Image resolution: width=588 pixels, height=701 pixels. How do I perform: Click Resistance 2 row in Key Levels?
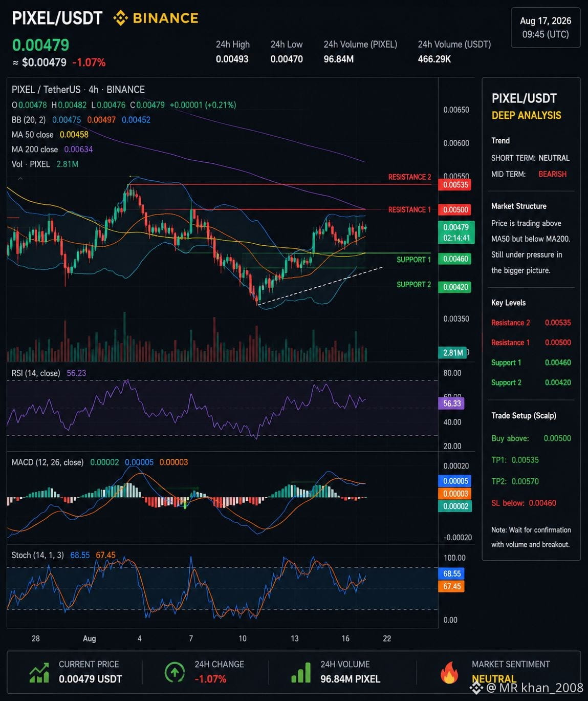(531, 323)
